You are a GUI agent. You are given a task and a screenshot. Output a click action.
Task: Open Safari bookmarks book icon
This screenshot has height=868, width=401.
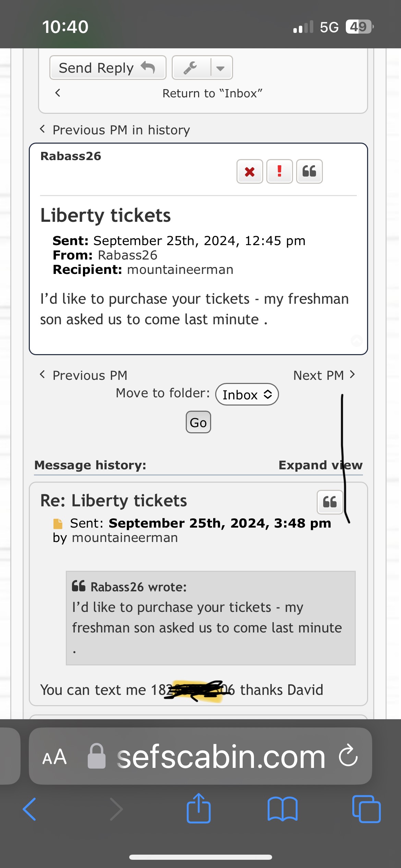tap(282, 809)
